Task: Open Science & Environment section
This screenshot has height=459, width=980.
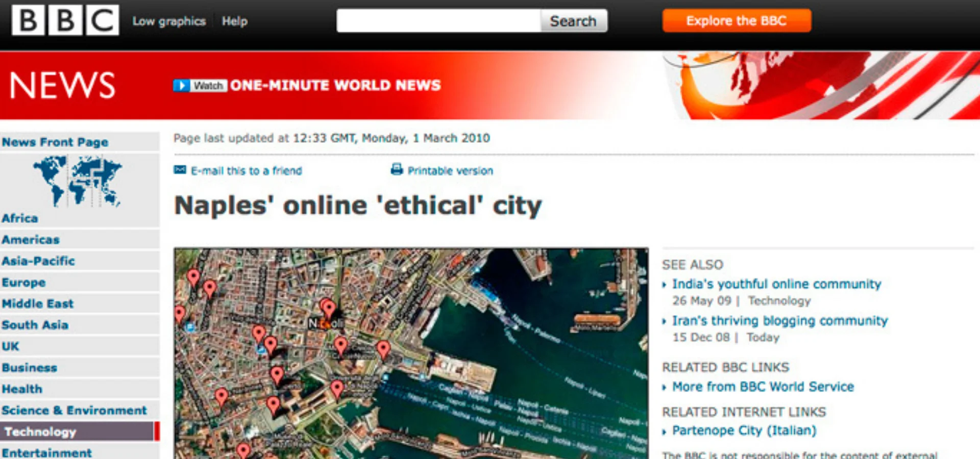Action: tap(74, 411)
